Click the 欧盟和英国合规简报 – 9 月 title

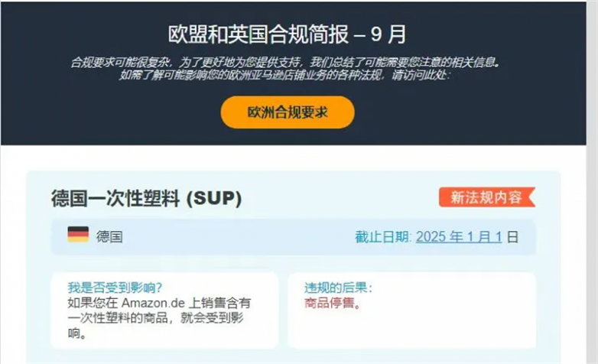(x=288, y=34)
